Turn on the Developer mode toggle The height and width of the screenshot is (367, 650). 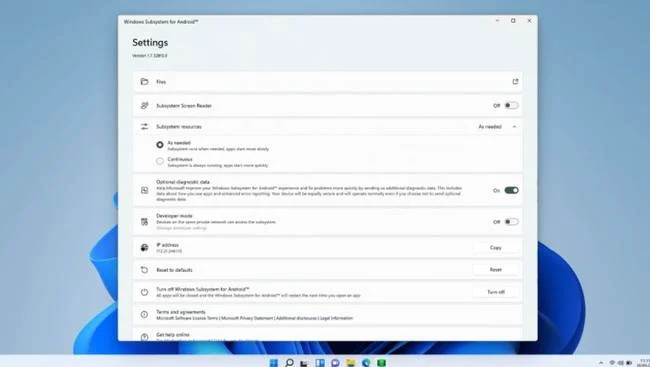pyautogui.click(x=511, y=222)
